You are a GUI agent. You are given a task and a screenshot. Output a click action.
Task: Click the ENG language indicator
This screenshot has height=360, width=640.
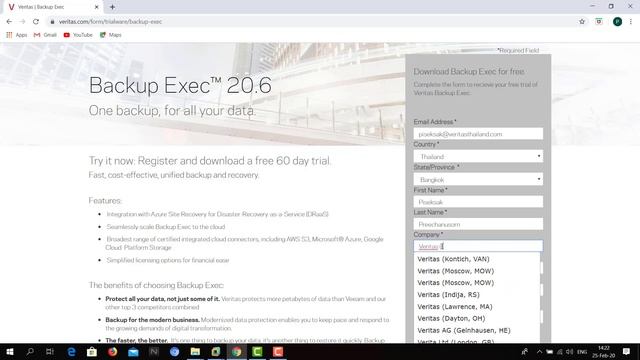pyautogui.click(x=582, y=351)
